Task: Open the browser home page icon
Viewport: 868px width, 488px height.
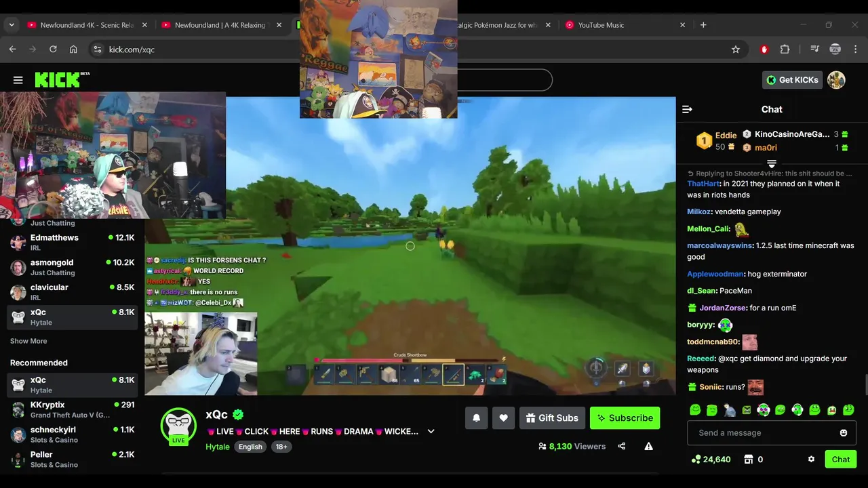Action: pos(73,49)
